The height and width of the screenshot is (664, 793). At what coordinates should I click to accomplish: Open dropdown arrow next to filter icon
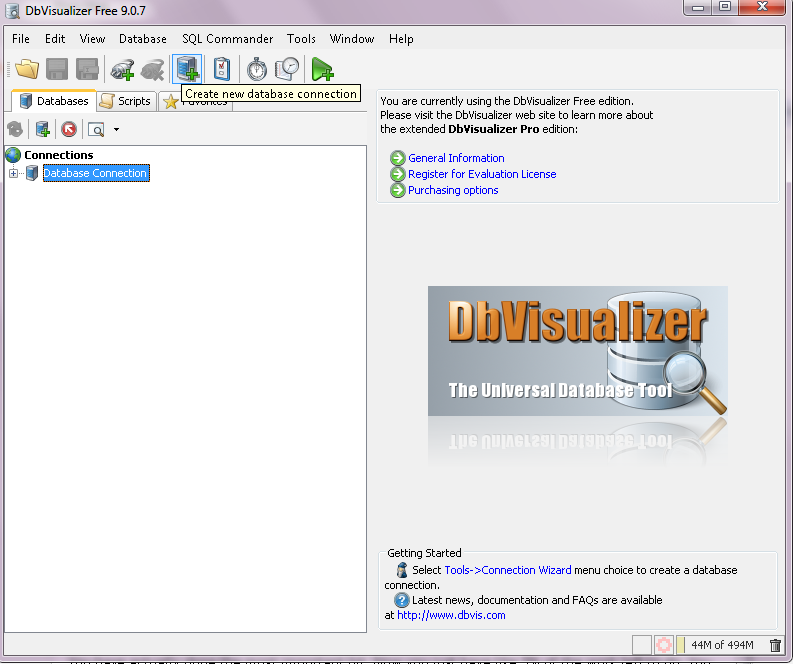pos(116,129)
